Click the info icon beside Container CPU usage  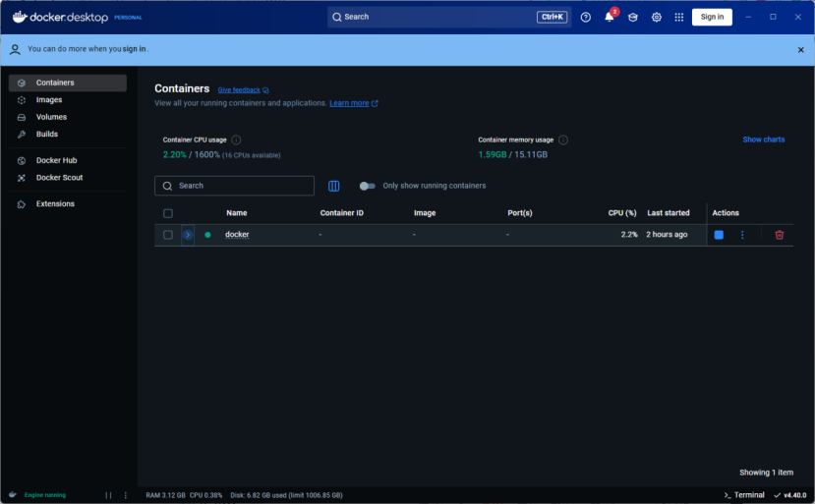[x=236, y=140]
